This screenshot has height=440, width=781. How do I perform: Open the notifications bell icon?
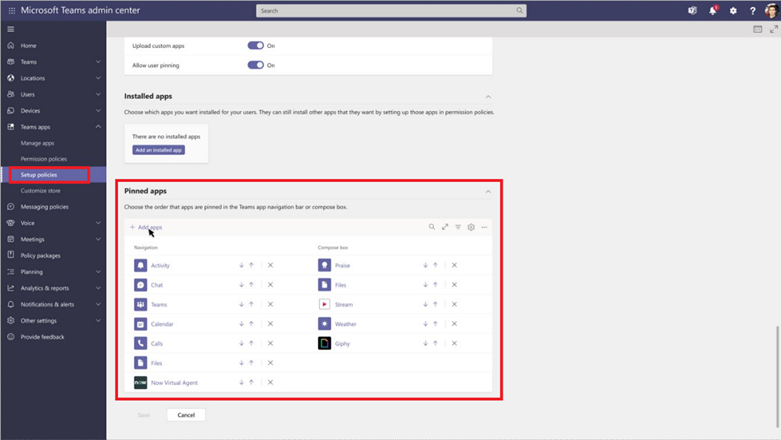(x=713, y=10)
